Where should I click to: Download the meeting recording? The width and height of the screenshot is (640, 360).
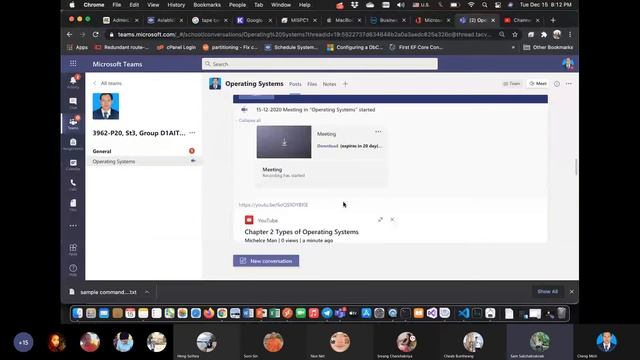(x=328, y=146)
